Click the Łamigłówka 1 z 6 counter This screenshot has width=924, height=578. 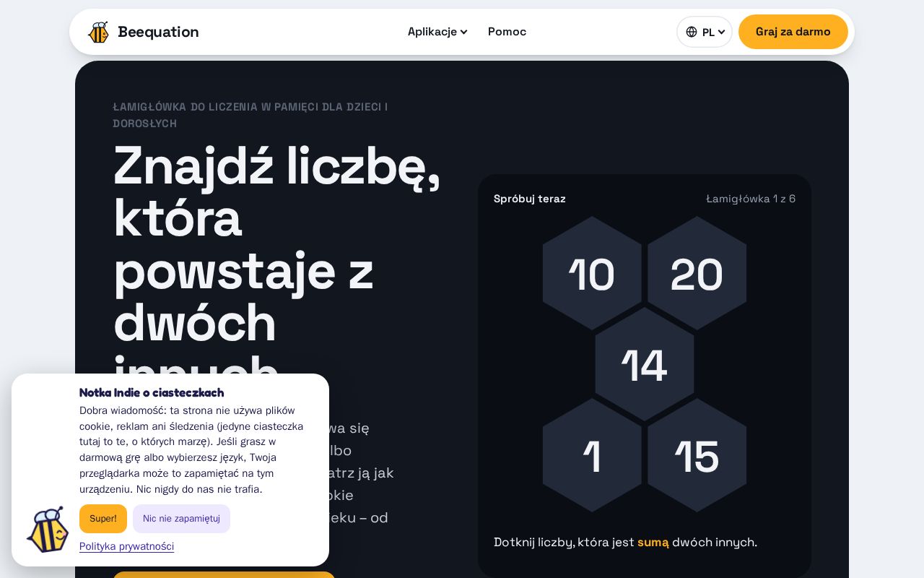(x=751, y=199)
